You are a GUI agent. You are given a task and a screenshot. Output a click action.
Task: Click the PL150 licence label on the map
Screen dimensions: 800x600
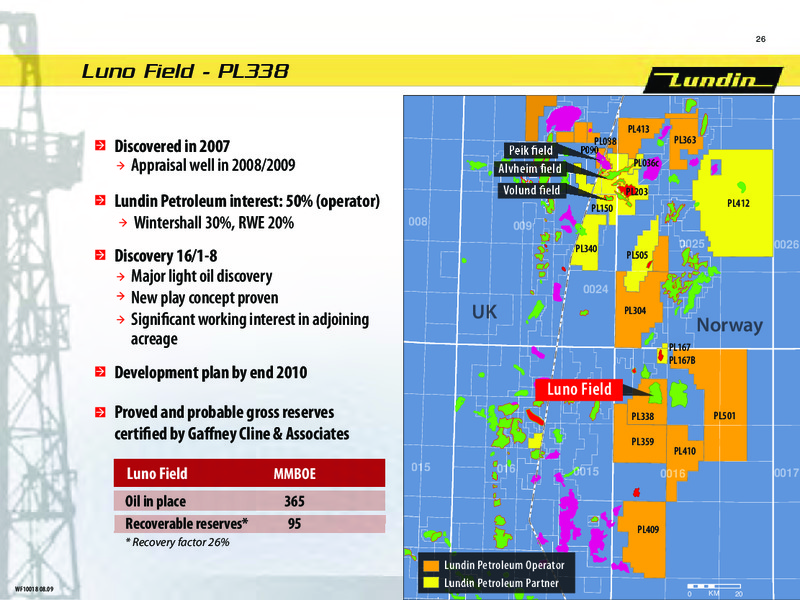602,208
